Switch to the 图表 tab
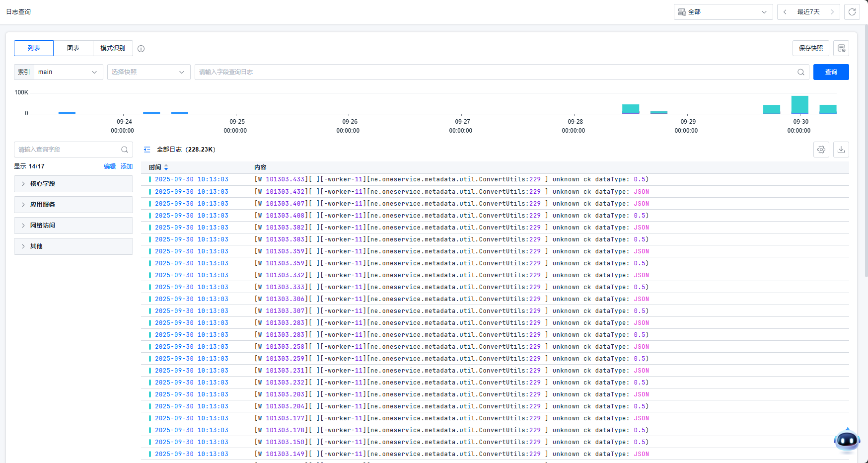 tap(73, 48)
